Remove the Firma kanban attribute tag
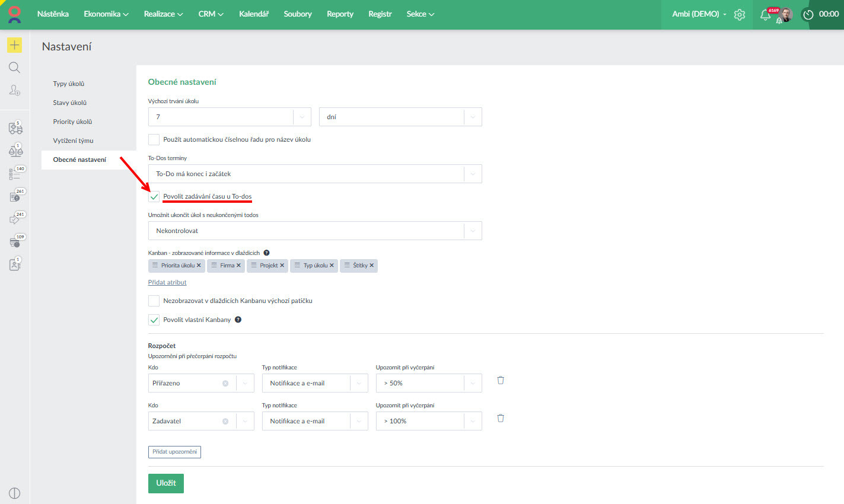 coord(238,266)
